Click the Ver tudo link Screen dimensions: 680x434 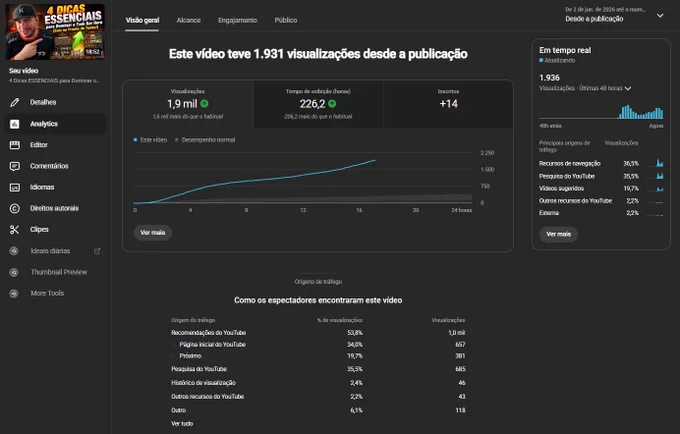(x=182, y=424)
